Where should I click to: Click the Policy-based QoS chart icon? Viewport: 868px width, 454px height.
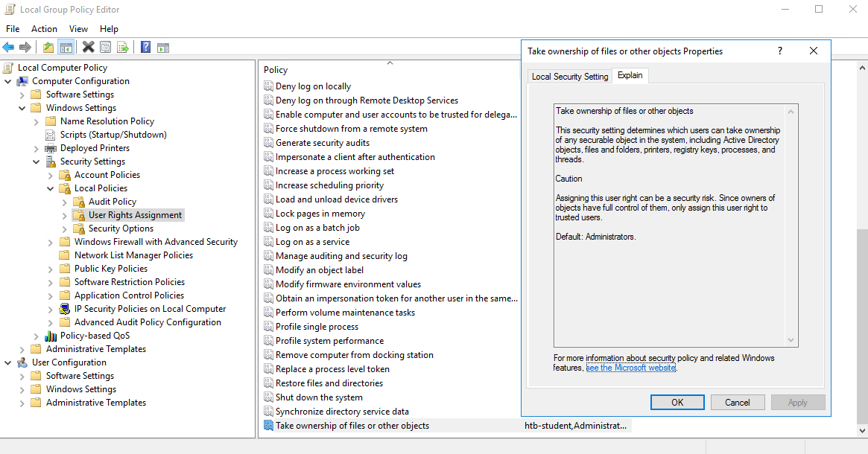coord(51,336)
